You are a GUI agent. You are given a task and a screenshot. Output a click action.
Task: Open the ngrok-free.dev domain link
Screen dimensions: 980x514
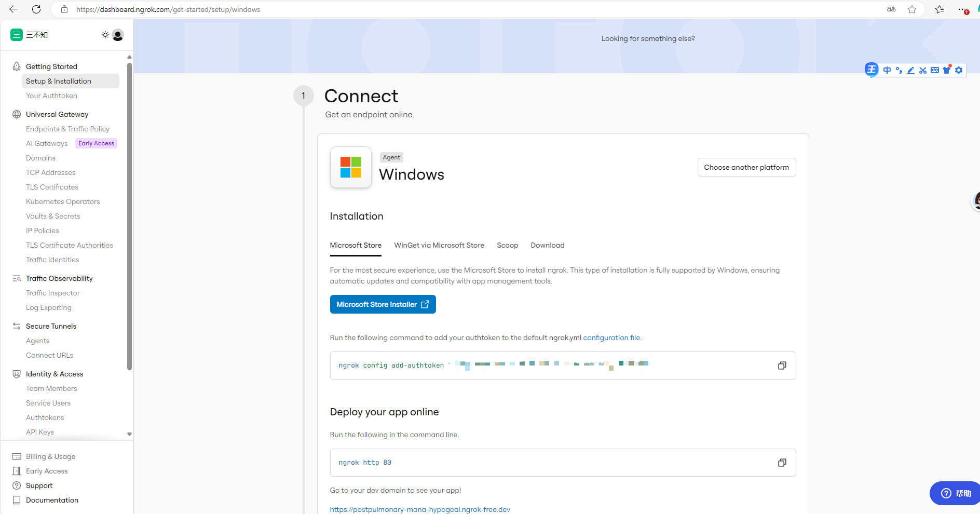coord(420,509)
